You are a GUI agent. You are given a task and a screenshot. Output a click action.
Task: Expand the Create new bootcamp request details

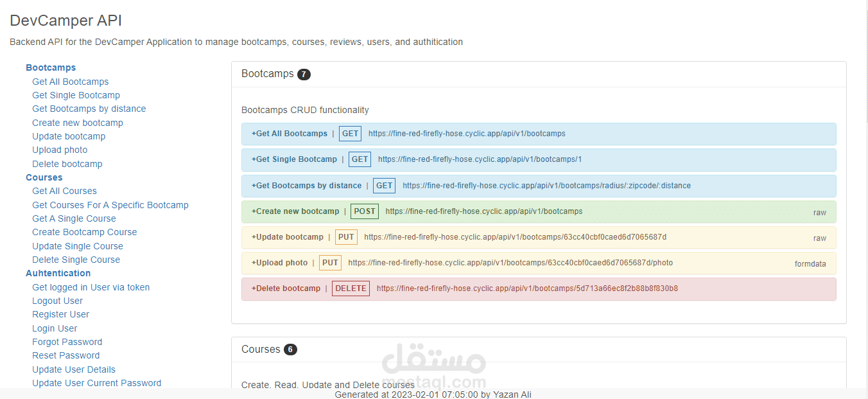pos(295,211)
